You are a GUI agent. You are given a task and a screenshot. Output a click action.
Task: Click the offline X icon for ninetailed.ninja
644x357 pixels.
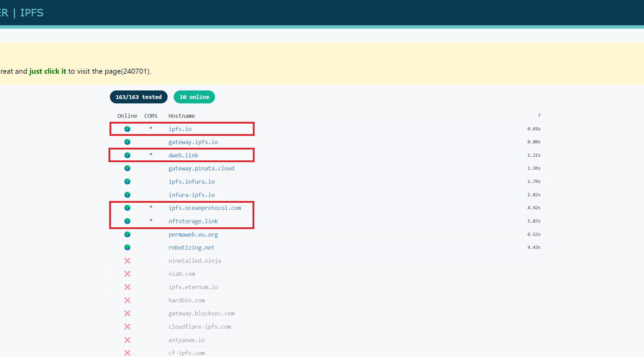coord(127,261)
